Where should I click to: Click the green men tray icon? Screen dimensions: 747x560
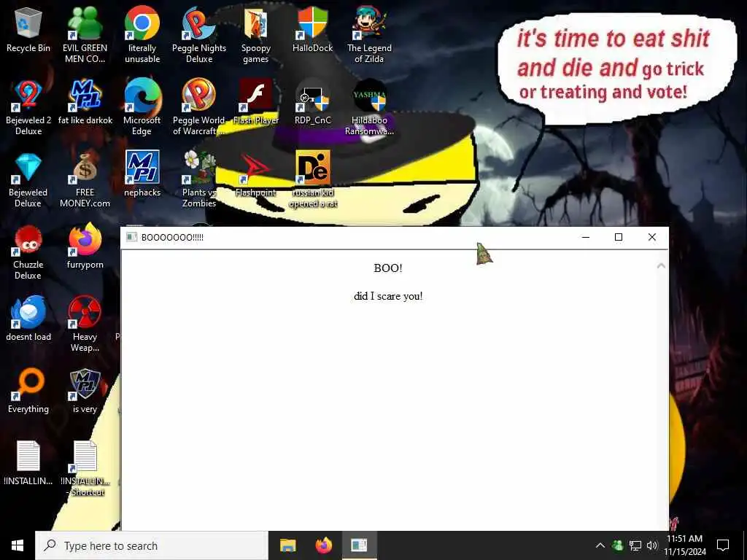click(618, 545)
